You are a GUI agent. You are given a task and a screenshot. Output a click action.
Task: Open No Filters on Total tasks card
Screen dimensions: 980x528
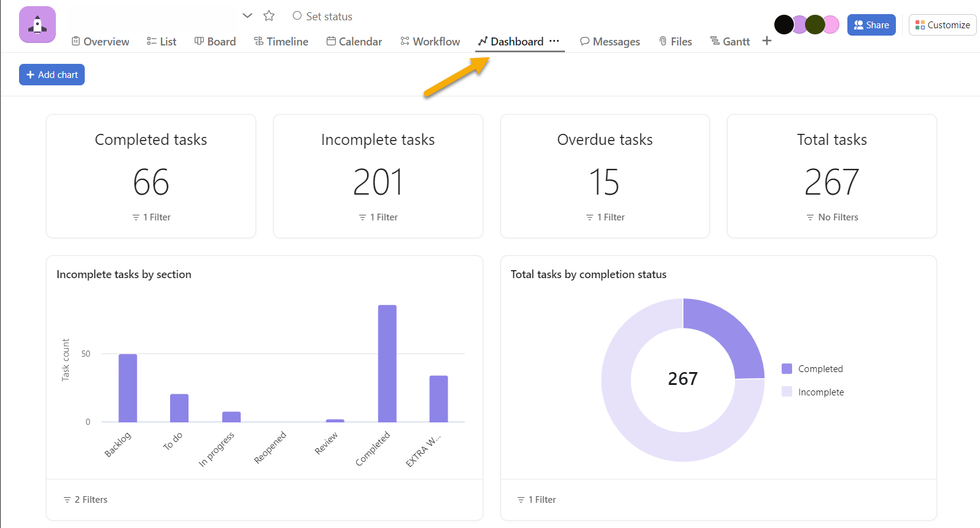[832, 217]
